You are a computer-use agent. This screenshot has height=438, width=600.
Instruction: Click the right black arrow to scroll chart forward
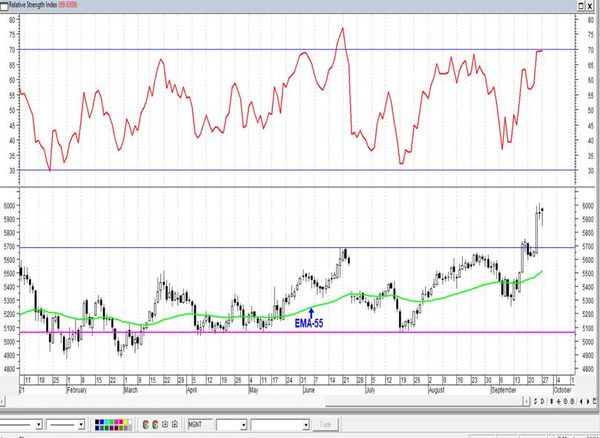click(x=588, y=401)
